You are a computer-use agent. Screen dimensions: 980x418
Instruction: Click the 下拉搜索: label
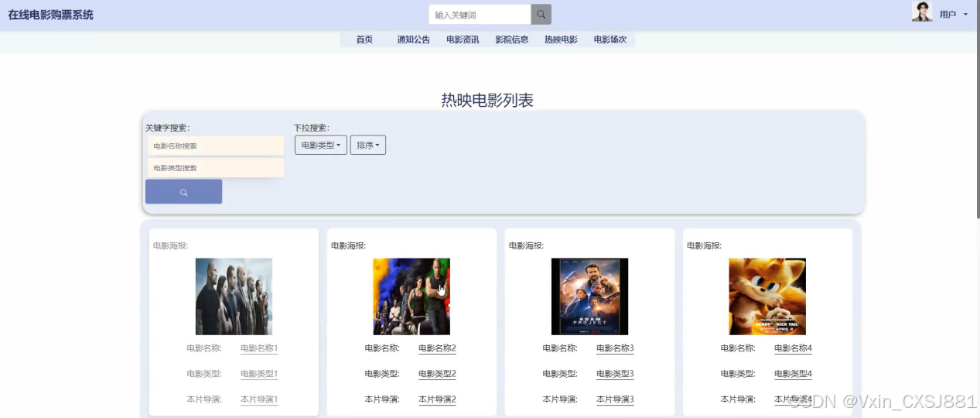coord(312,128)
